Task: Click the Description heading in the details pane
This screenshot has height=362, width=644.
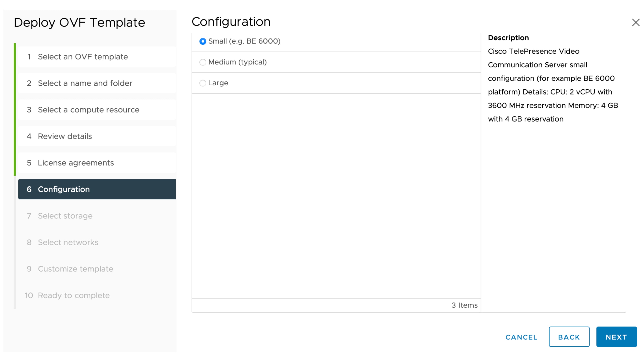Action: 508,38
